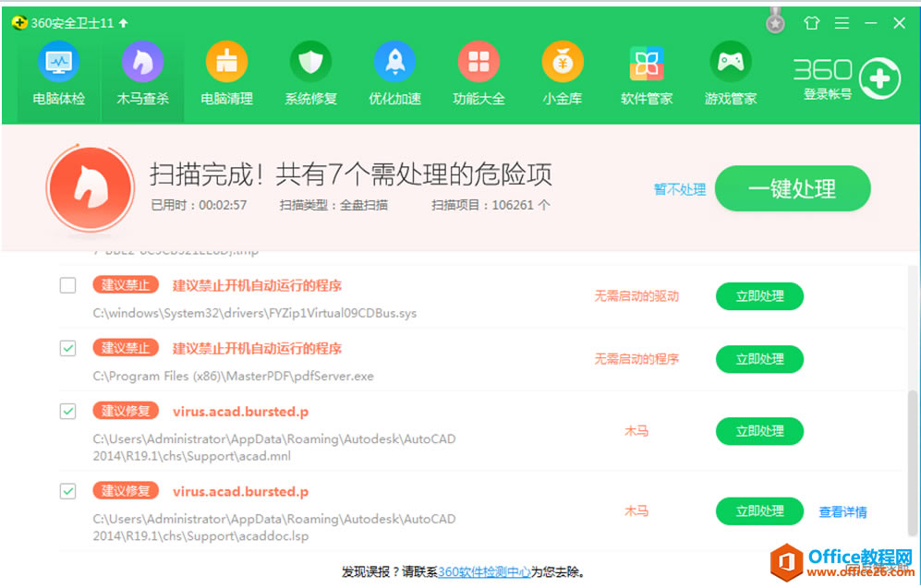
Task: Click the 登录帐号 login text
Action: coord(828,94)
